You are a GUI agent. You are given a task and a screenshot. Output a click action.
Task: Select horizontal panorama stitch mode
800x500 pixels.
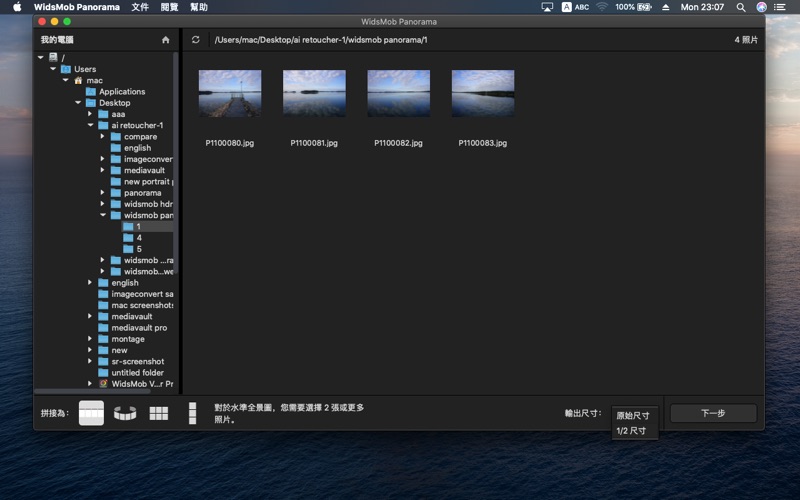point(91,412)
